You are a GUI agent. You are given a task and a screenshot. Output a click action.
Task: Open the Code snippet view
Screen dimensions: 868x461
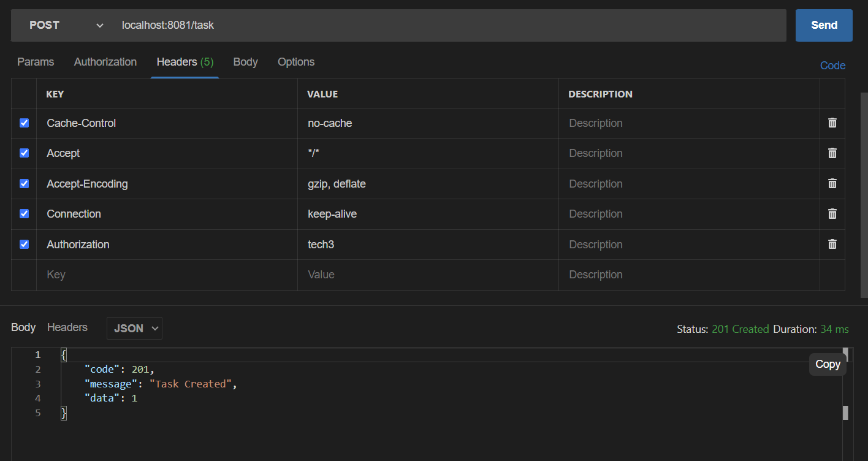point(832,66)
